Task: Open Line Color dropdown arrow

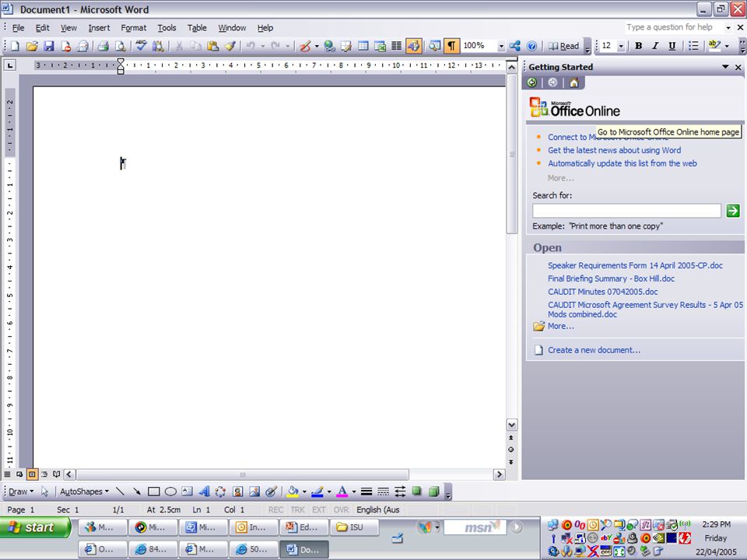Action: [x=328, y=492]
